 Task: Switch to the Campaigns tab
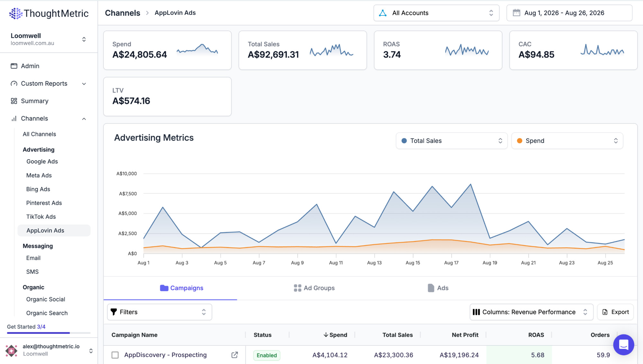pyautogui.click(x=170, y=288)
